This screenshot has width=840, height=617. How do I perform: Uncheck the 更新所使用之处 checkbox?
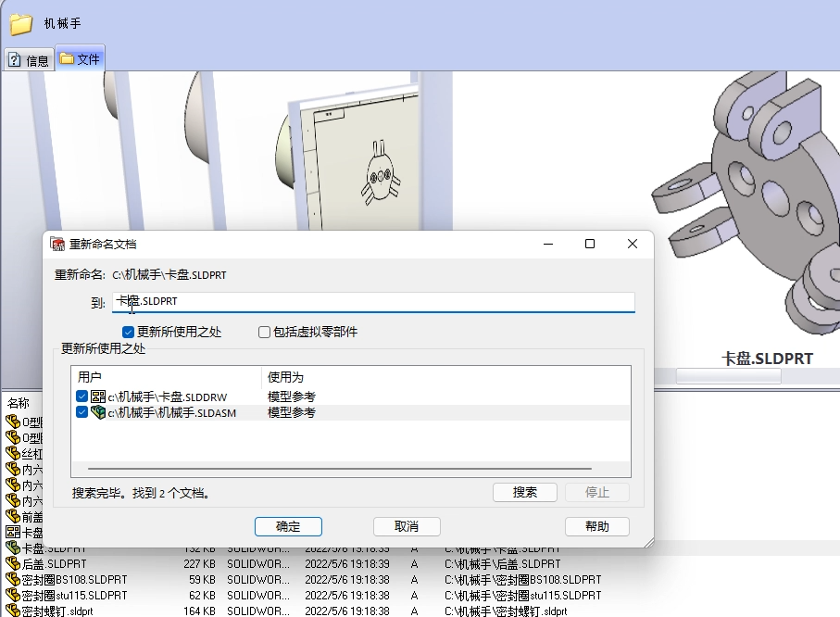click(127, 333)
